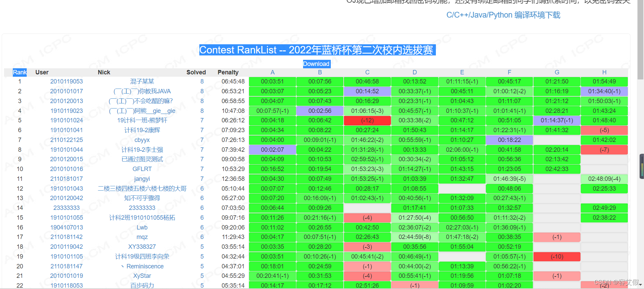Click the purple 01:34:40(-1) cell in column H

click(x=604, y=91)
